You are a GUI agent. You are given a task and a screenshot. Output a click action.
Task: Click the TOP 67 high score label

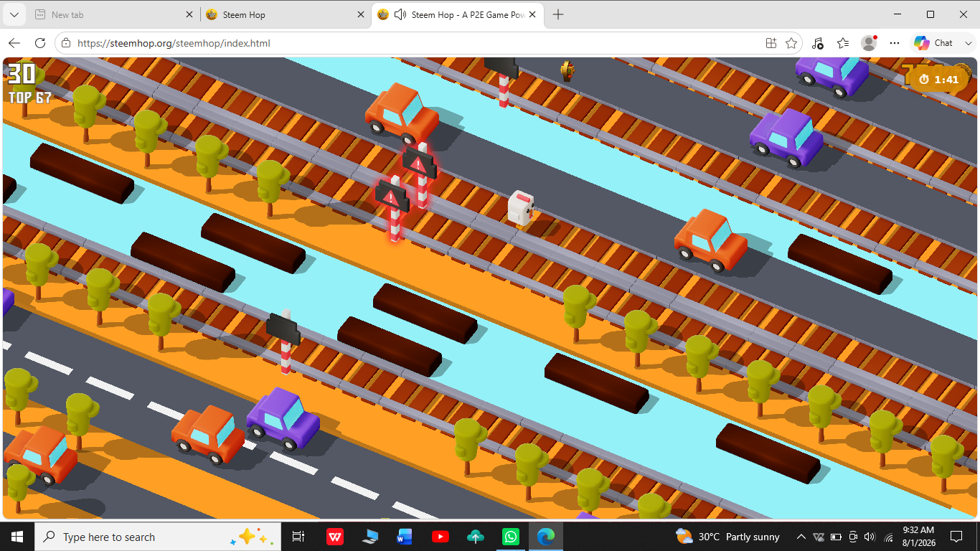(x=30, y=98)
